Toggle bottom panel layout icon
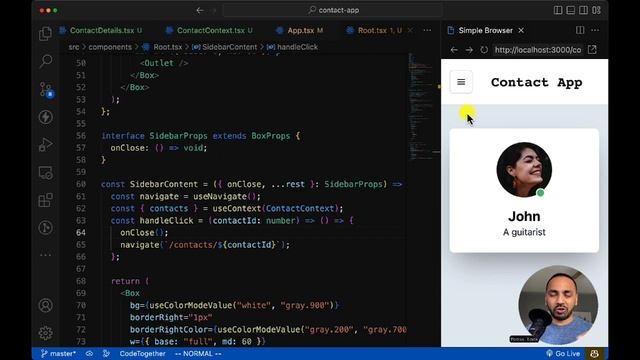This screenshot has width=640, height=360. tap(570, 10)
